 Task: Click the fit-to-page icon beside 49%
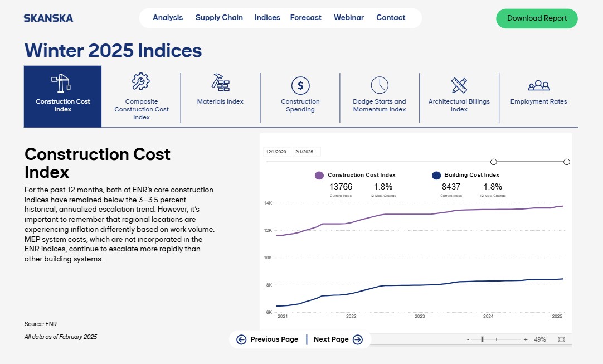click(x=561, y=339)
